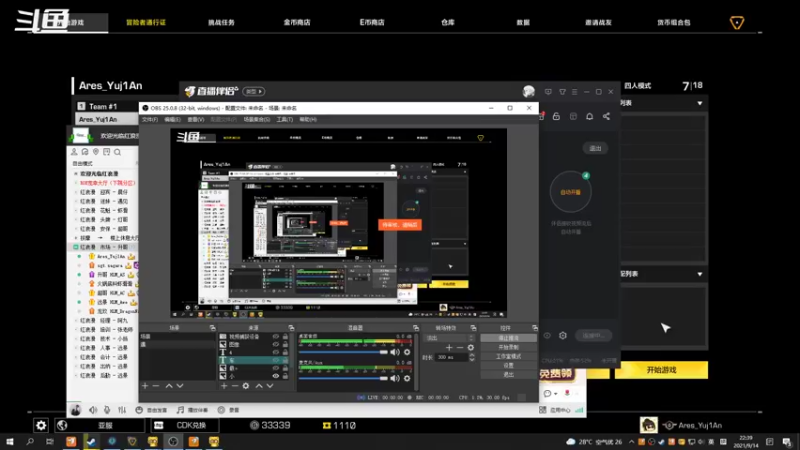Toggle lock on 图像 source

pos(285,344)
